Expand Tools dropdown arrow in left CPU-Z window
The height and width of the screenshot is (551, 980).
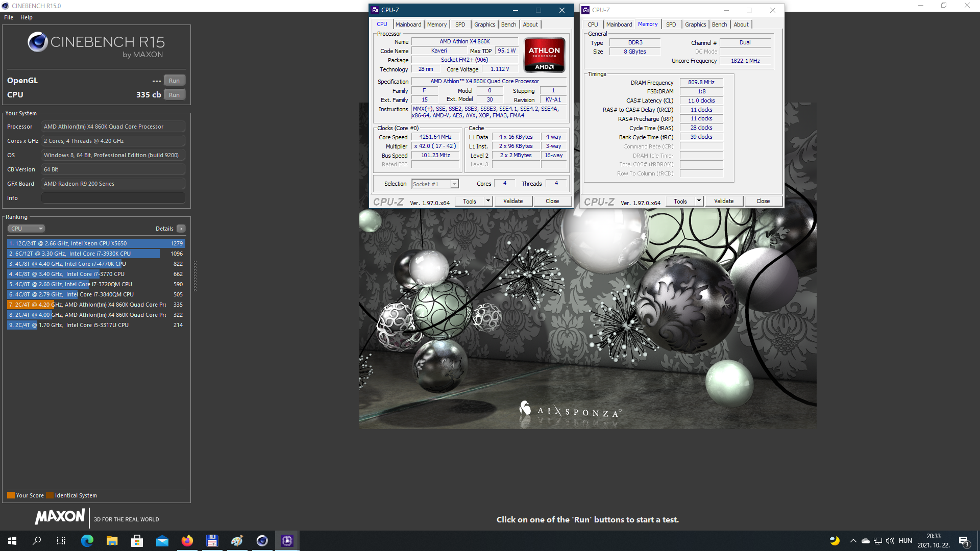488,201
